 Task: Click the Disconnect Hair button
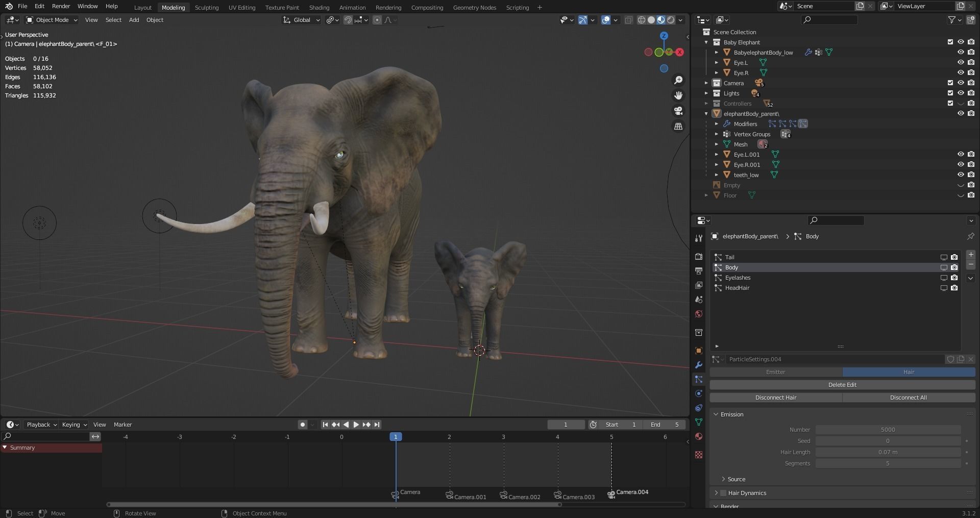click(776, 398)
